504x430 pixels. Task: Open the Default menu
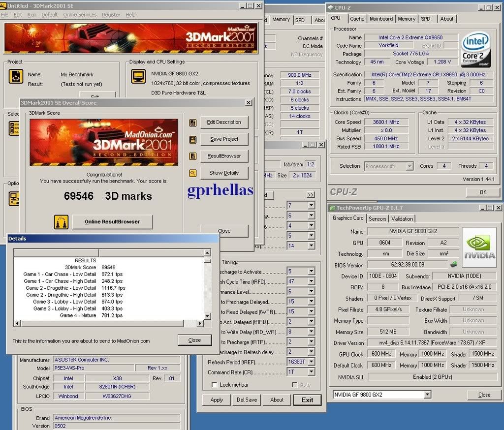coord(50,15)
